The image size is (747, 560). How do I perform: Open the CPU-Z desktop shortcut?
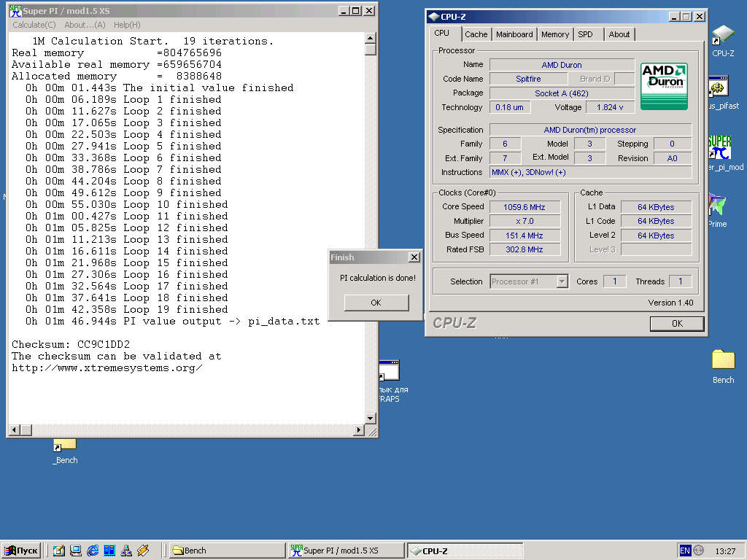[723, 41]
